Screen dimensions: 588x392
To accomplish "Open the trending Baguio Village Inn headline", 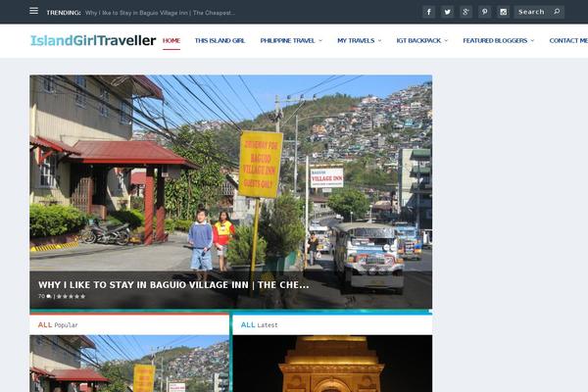I will 160,13.
